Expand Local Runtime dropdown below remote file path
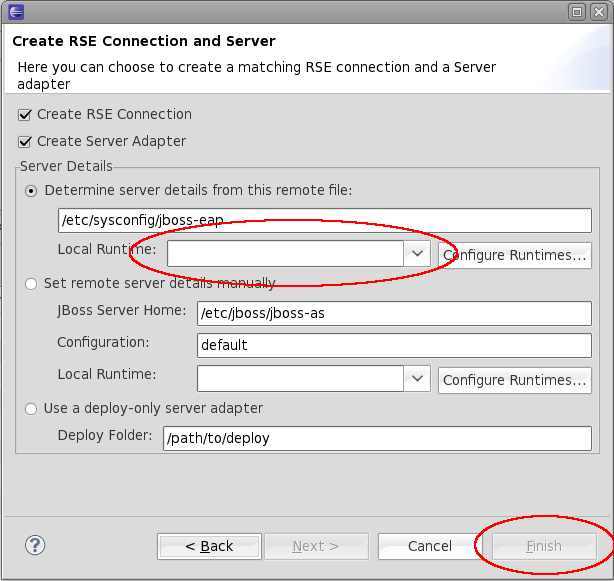614x581 pixels. pos(418,254)
